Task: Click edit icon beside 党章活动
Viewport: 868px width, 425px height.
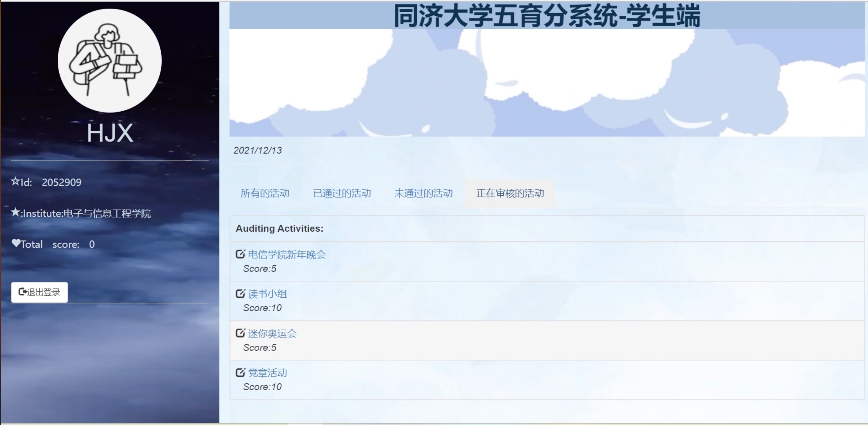Action: [240, 372]
